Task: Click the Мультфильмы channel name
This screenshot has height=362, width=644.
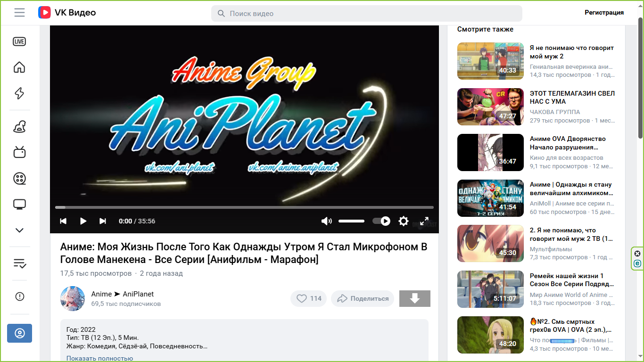Action: (551, 249)
